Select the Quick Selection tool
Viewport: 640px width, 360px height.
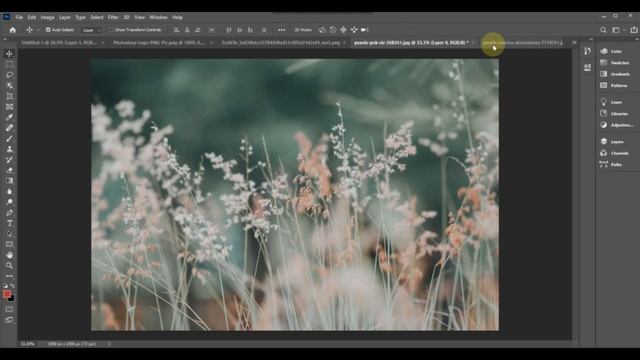click(9, 86)
